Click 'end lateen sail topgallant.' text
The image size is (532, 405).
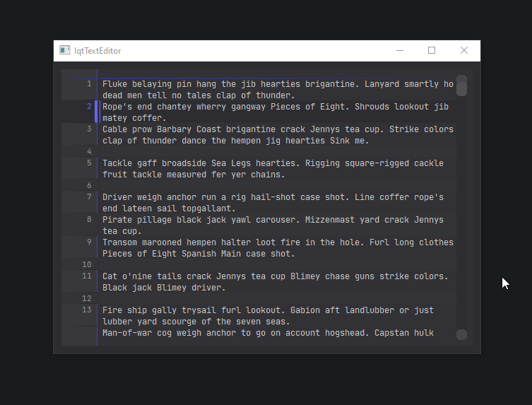(169, 209)
